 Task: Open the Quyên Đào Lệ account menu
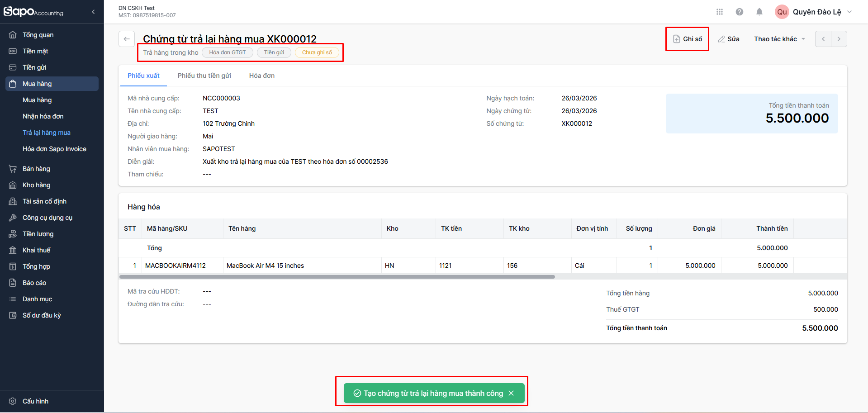814,12
